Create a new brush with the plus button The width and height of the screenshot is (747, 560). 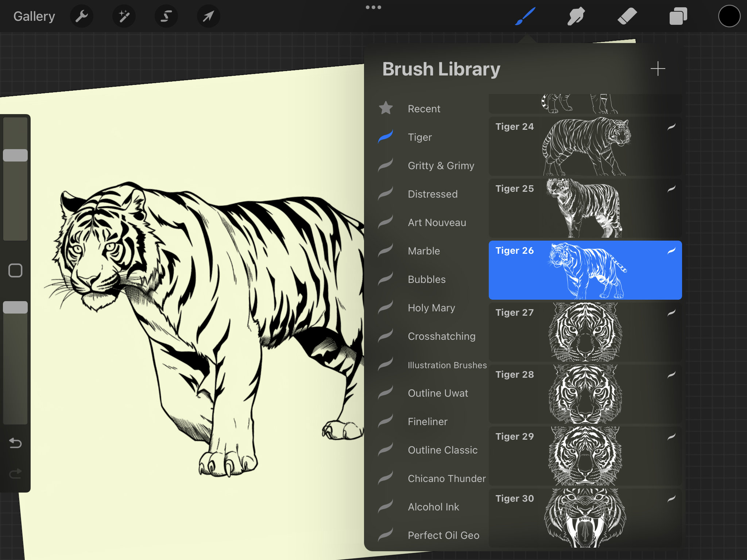pos(658,68)
